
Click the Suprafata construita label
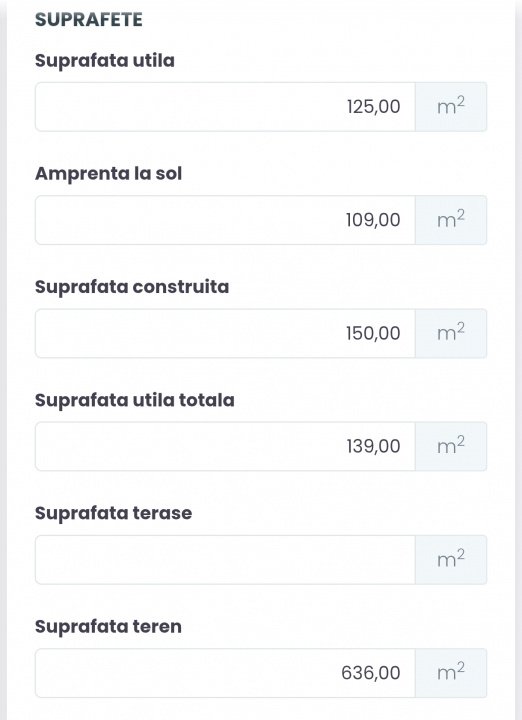pyautogui.click(x=132, y=287)
